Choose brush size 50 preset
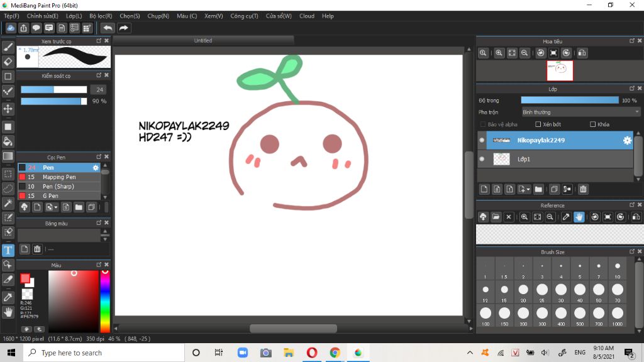644x362 pixels. 599,292
